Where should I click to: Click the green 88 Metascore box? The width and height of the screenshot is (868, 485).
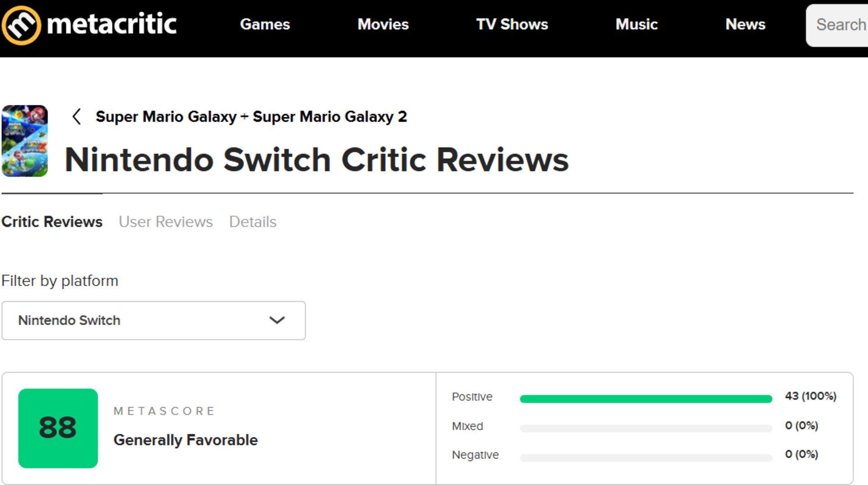(x=58, y=428)
